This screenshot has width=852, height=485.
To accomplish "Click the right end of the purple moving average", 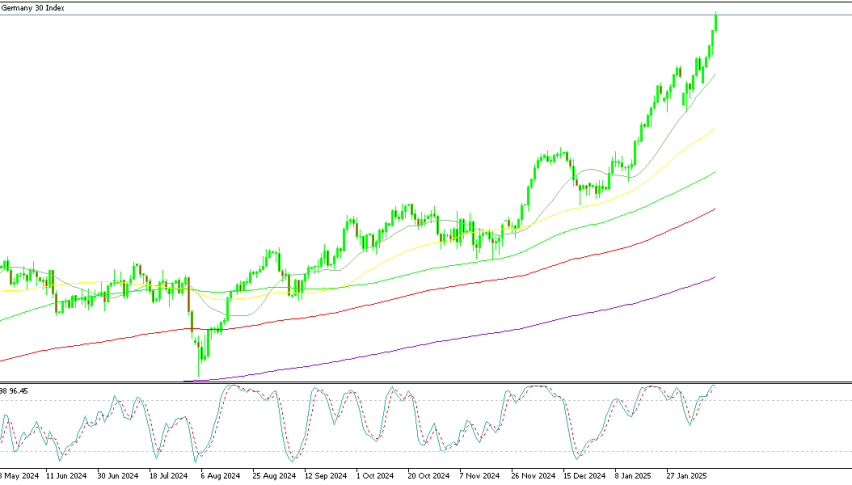I will click(713, 278).
